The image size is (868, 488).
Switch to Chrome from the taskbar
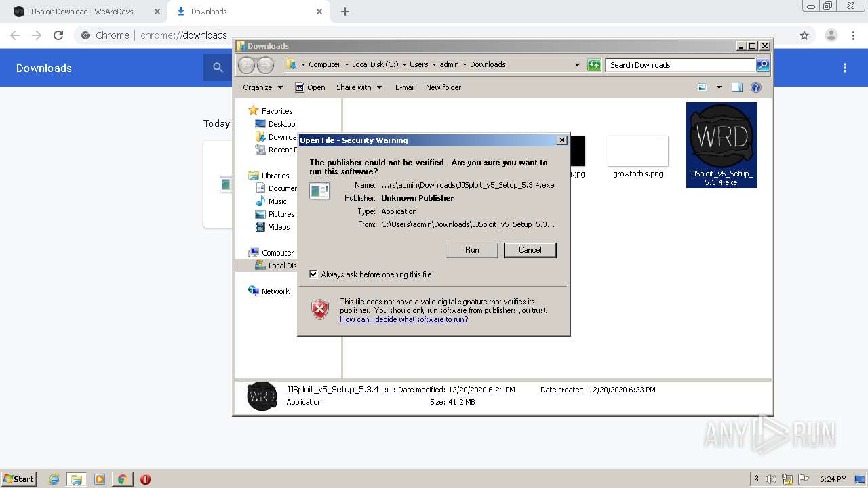point(122,479)
